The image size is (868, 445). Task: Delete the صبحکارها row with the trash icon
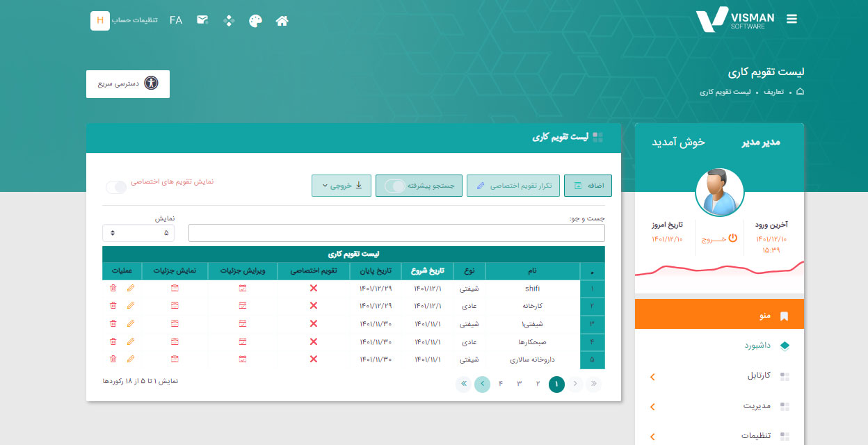click(113, 341)
